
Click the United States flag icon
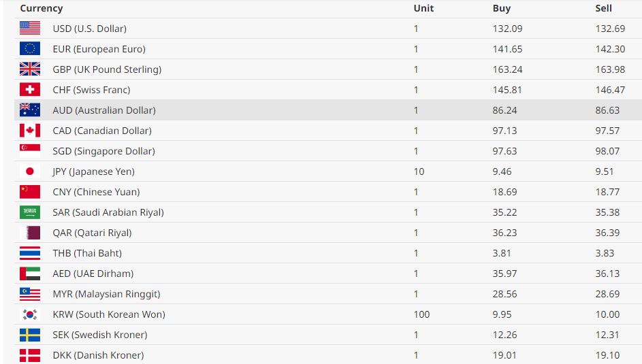pyautogui.click(x=30, y=29)
